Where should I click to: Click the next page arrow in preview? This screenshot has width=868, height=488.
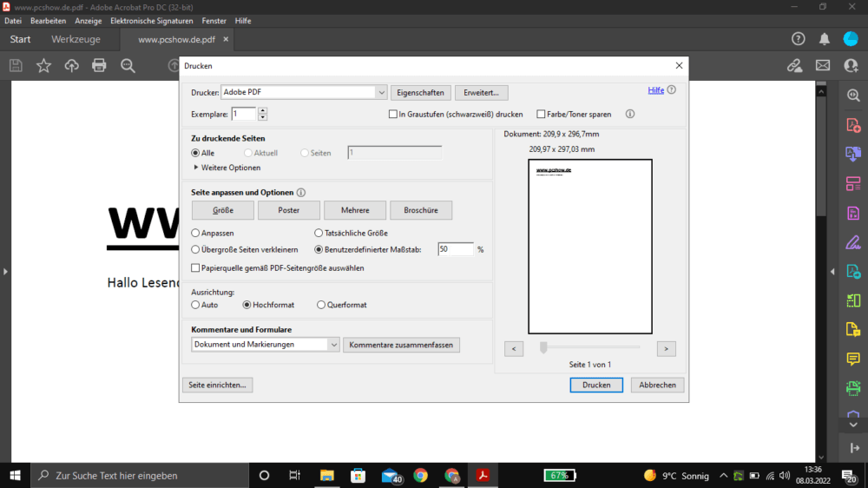click(666, 349)
